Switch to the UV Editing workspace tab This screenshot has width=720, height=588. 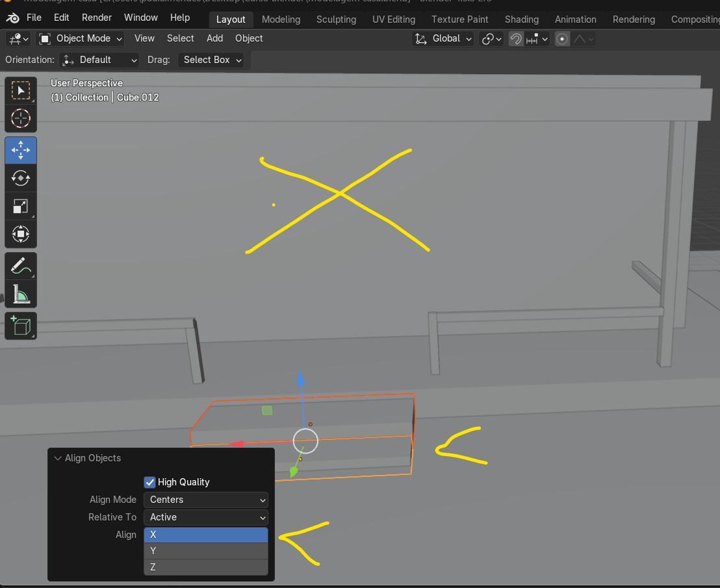coord(394,19)
